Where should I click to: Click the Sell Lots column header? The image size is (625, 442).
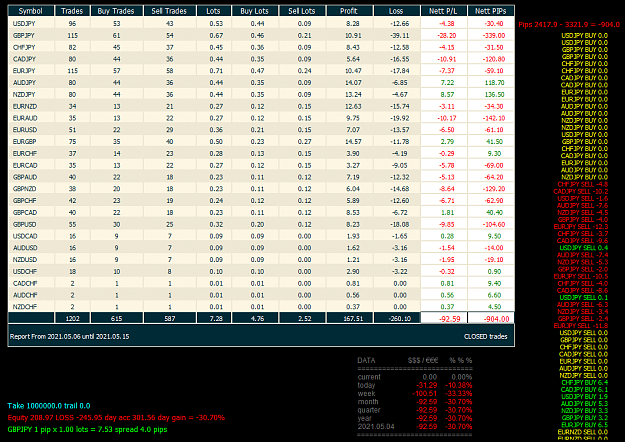point(302,11)
